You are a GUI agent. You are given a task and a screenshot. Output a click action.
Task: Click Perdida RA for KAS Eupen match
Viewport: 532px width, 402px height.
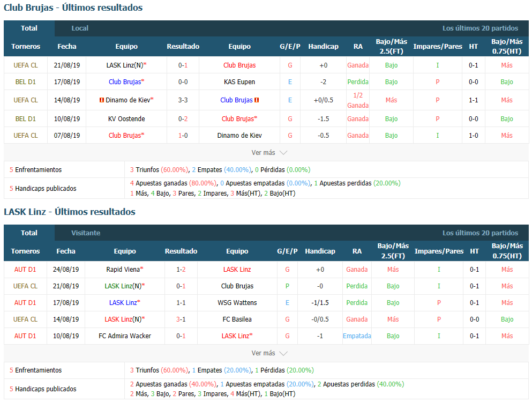(x=358, y=82)
